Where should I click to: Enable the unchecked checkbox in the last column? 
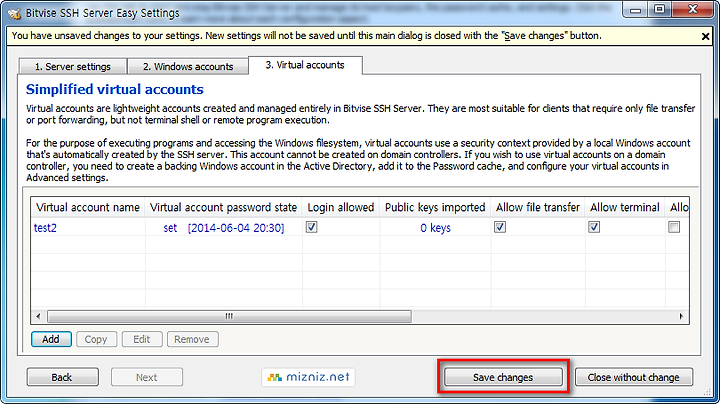(x=674, y=227)
